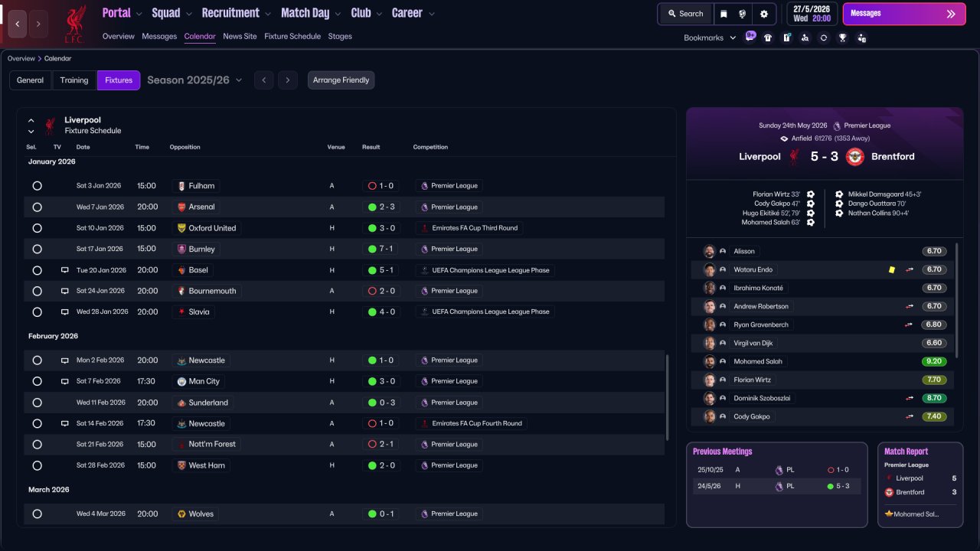Image resolution: width=980 pixels, height=551 pixels.
Task: Collapse the Liverpool Fixture Schedule section
Action: [31, 120]
